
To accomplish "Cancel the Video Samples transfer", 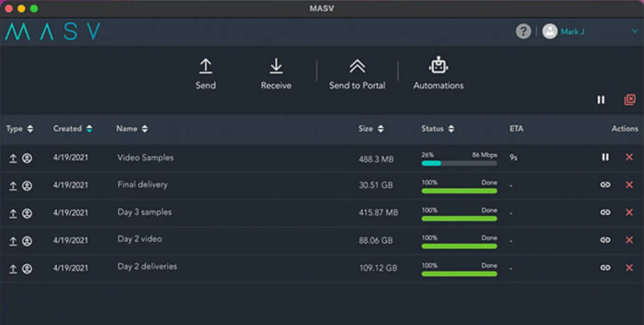I will (x=629, y=157).
